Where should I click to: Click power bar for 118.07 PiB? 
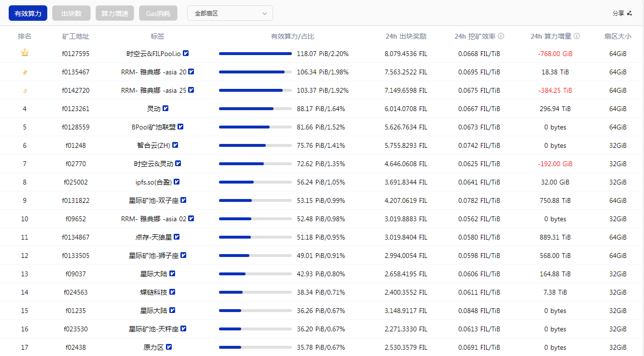point(255,54)
